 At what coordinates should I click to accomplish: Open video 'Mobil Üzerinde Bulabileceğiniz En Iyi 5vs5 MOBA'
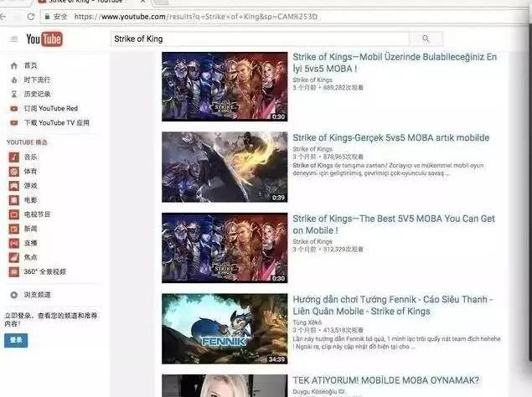[395, 63]
